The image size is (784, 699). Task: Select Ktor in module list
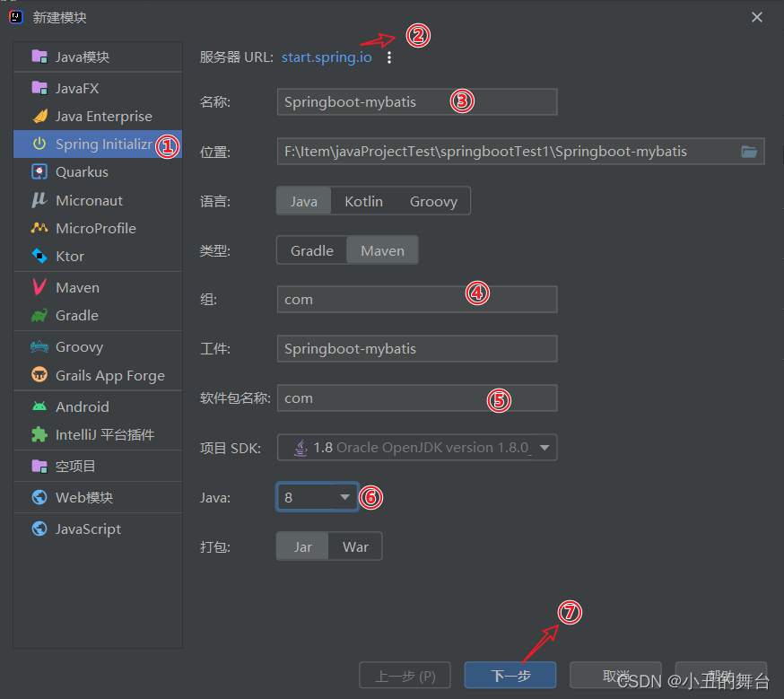98,256
